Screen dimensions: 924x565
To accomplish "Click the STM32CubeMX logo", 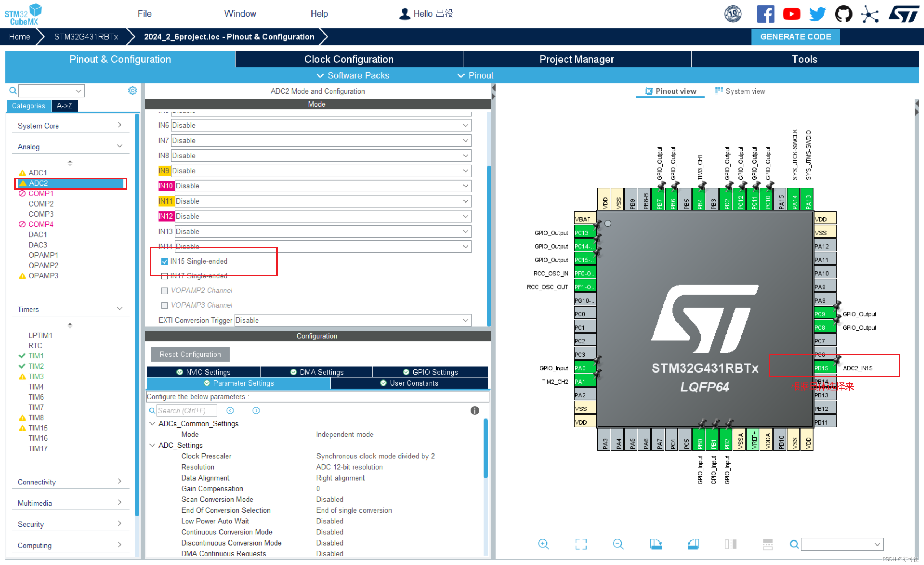I will 23,14.
